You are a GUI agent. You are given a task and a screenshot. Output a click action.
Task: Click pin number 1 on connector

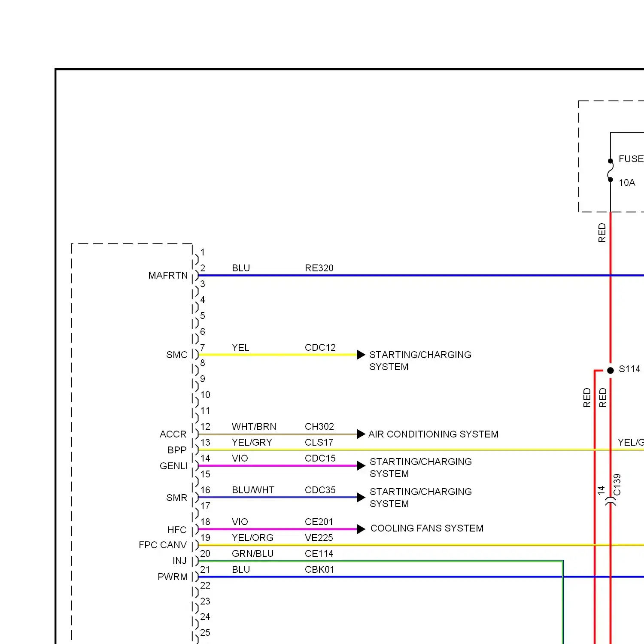203,252
